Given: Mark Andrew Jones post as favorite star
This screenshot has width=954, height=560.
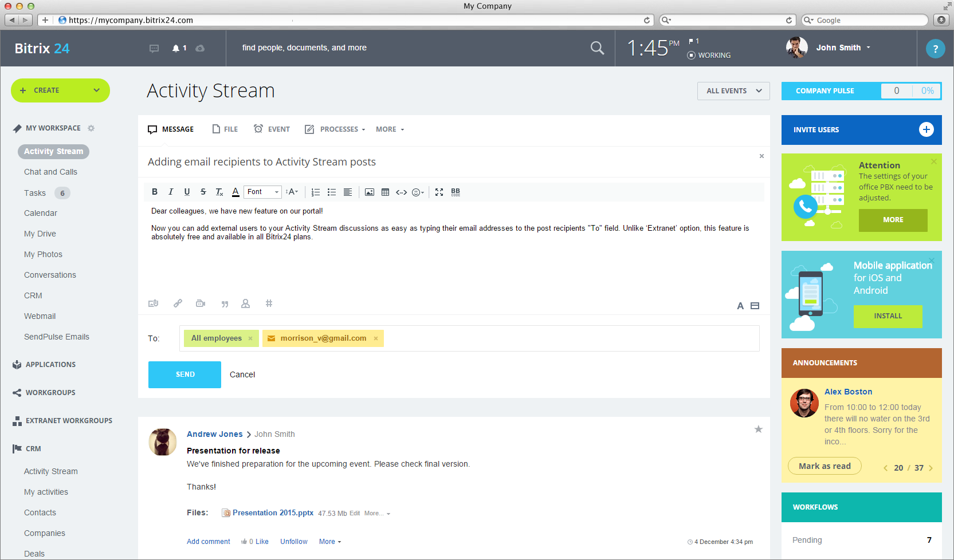Looking at the screenshot, I should (x=758, y=429).
